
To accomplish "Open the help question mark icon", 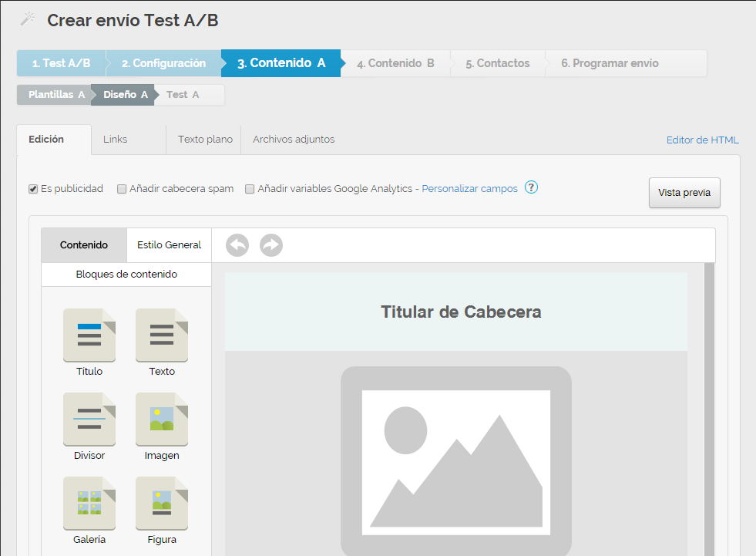I will [x=531, y=187].
